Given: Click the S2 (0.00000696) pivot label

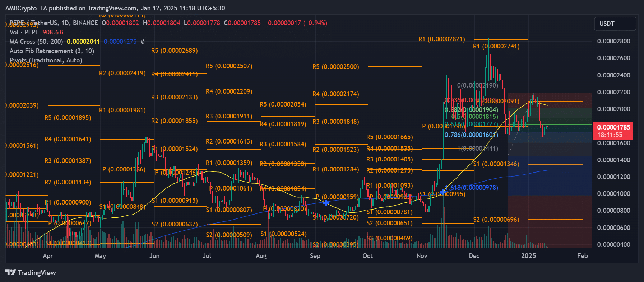Looking at the screenshot, I should pyautogui.click(x=496, y=220).
